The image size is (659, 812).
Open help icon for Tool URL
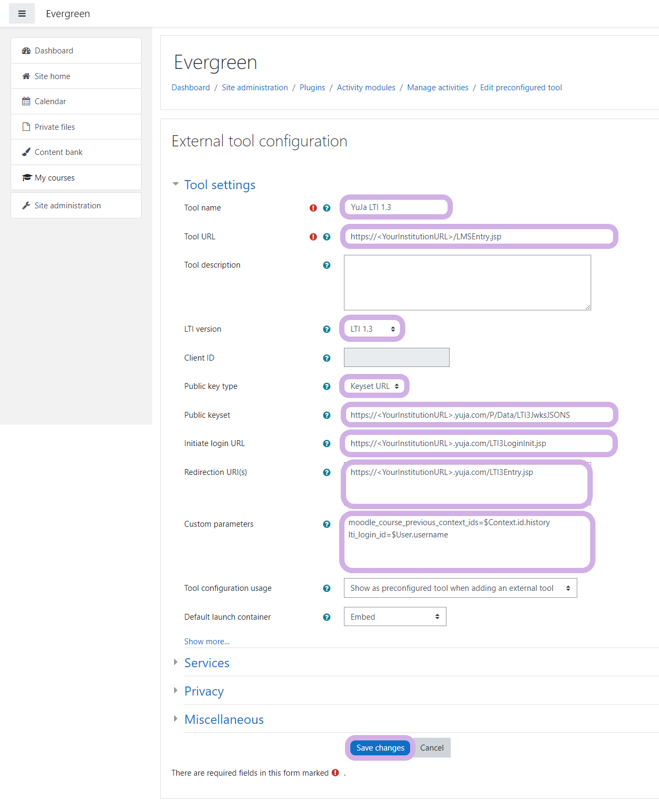pyautogui.click(x=327, y=237)
